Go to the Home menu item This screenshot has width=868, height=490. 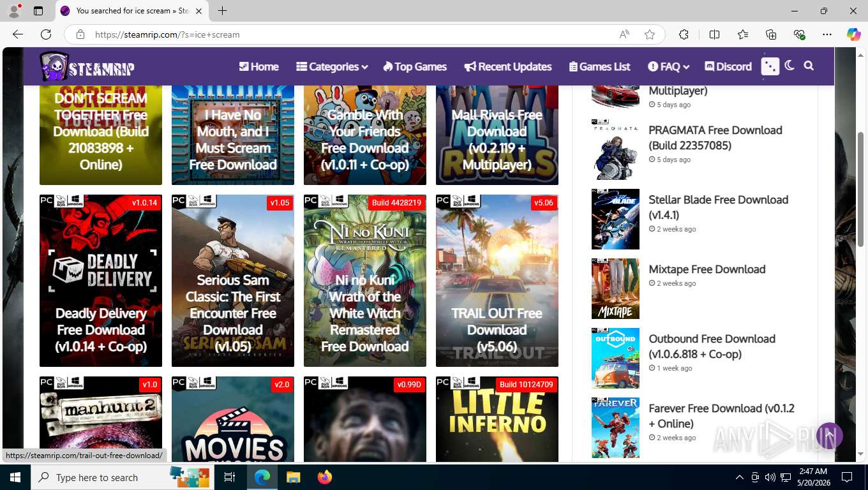258,66
